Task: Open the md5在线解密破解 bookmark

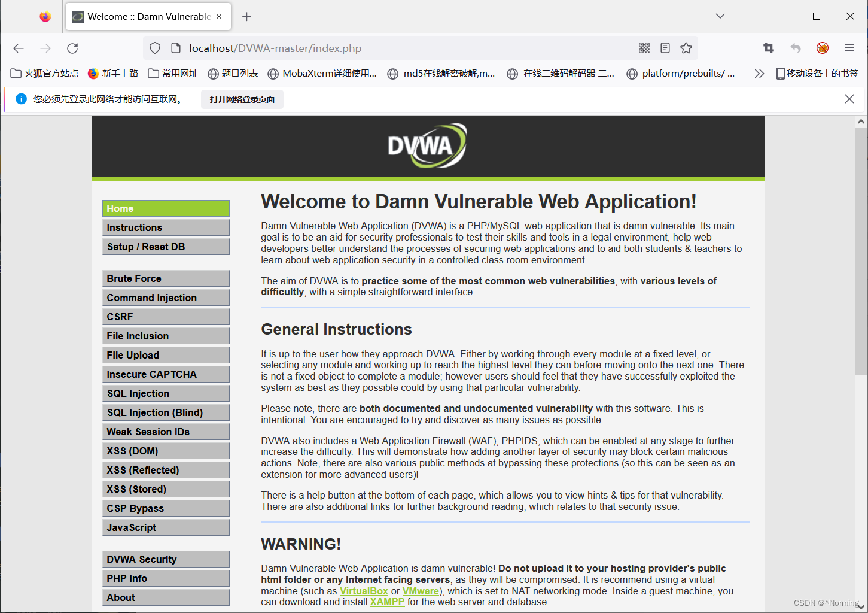Action: tap(441, 74)
